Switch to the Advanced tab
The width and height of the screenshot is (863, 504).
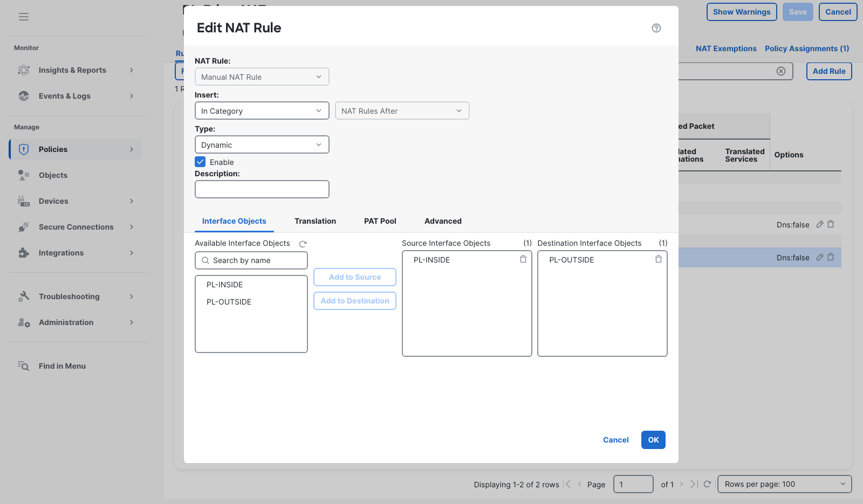coord(443,221)
